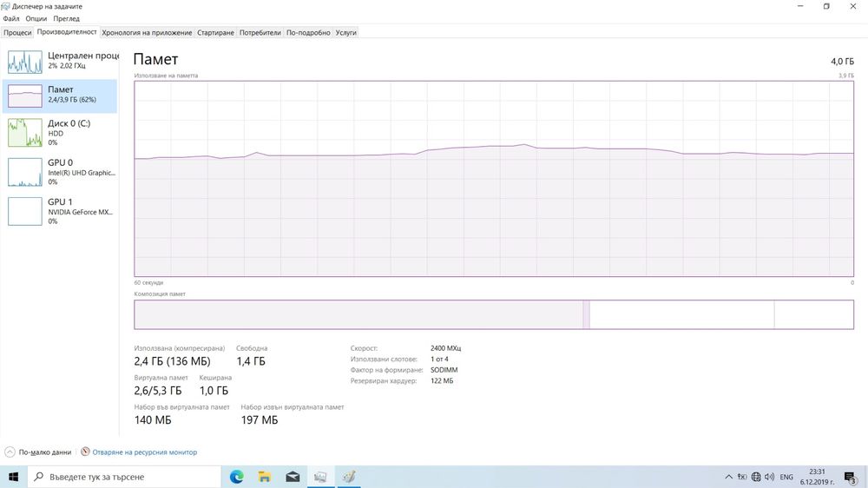868x488 pixels.
Task: Click the 2400 МХц speed value
Action: [445, 348]
